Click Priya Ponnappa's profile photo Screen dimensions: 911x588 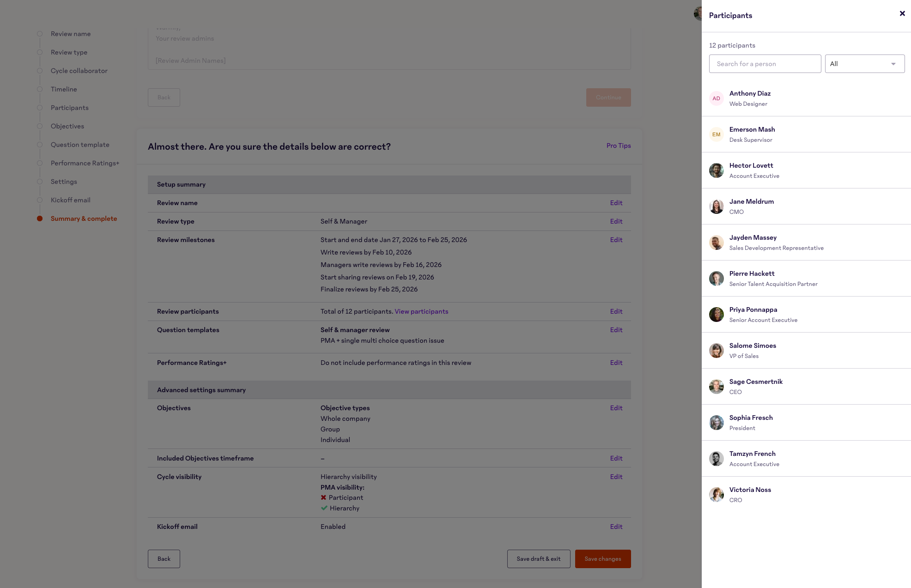tap(716, 315)
